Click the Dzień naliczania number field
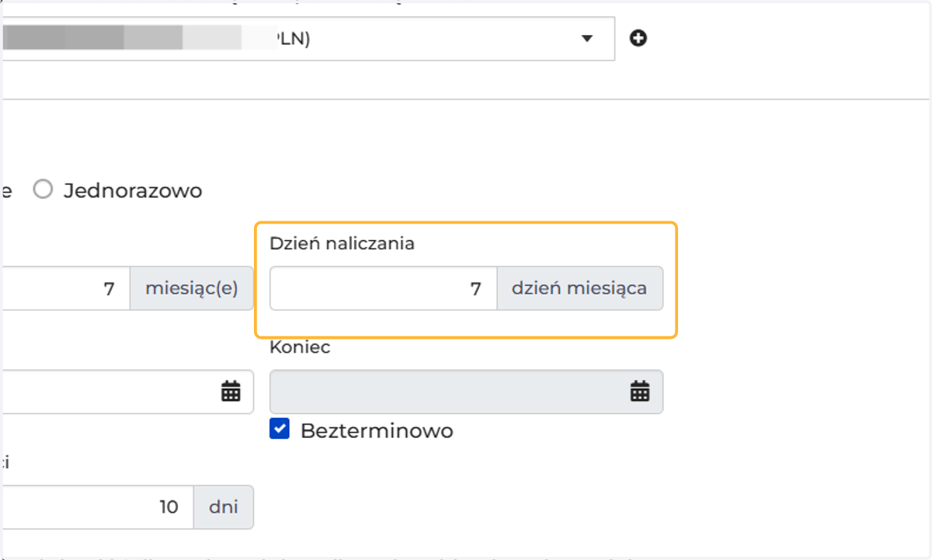Viewport: 932px width, 560px height. [x=384, y=289]
